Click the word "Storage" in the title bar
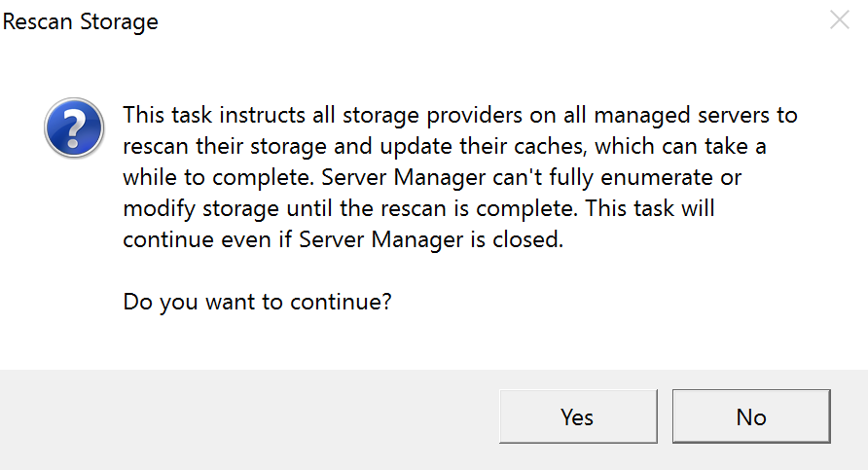Viewport: 868px width, 470px height. [119, 21]
